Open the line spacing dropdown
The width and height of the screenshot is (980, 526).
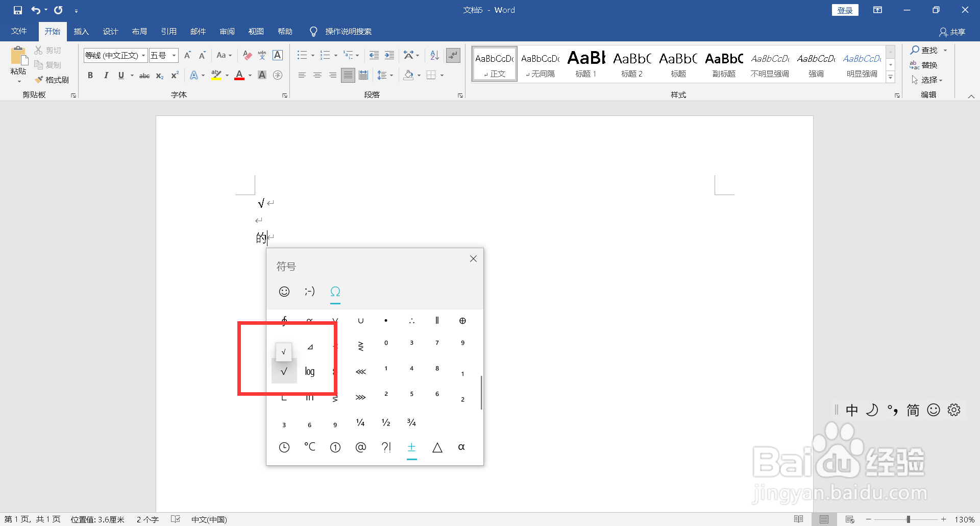(x=385, y=76)
